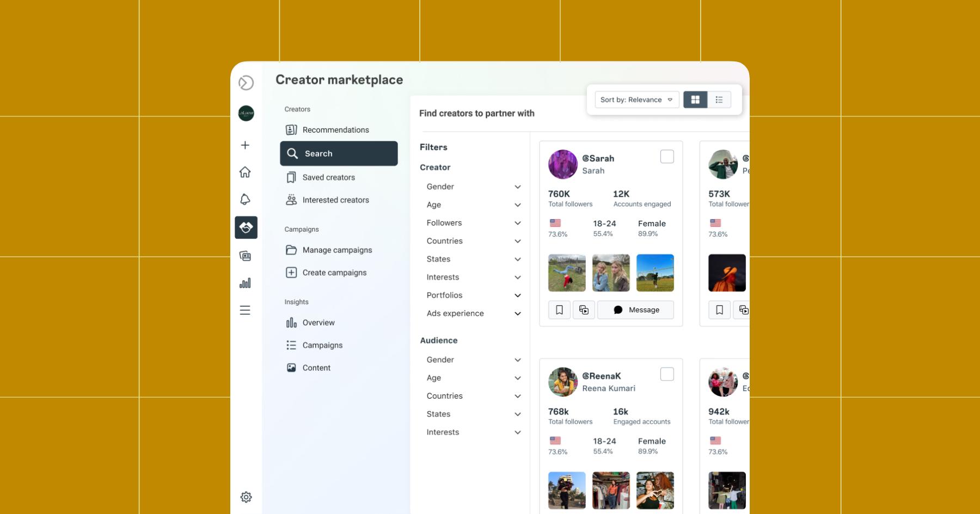Expand Audience Interests filter
Screen dimensions: 980x514
(474, 432)
